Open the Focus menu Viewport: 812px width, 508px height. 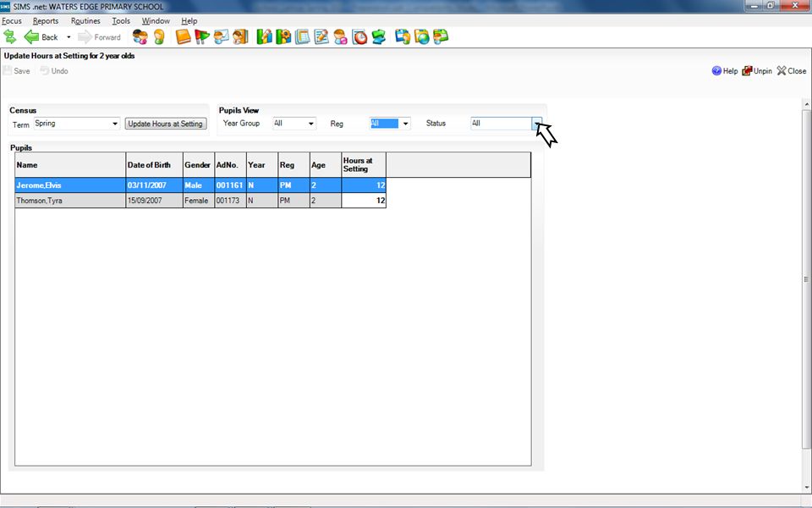(12, 20)
